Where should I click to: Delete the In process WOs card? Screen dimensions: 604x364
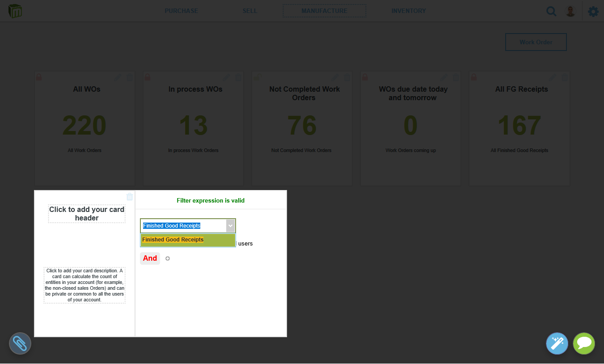point(238,77)
